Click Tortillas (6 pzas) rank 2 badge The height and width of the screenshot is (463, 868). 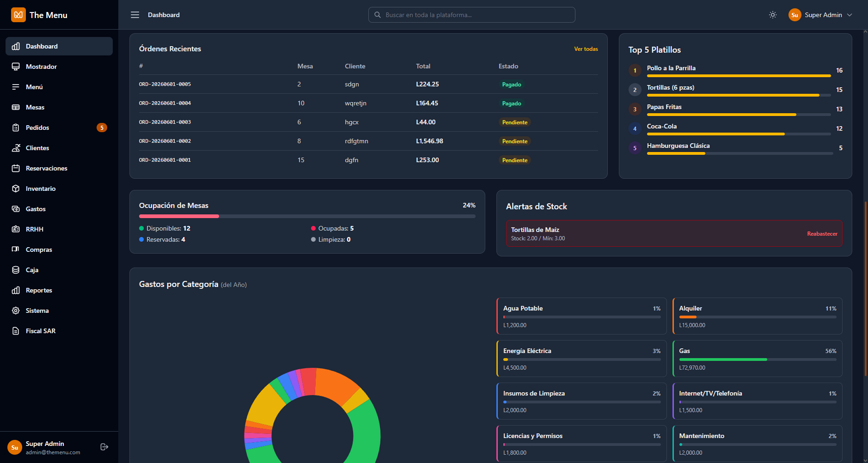[635, 90]
